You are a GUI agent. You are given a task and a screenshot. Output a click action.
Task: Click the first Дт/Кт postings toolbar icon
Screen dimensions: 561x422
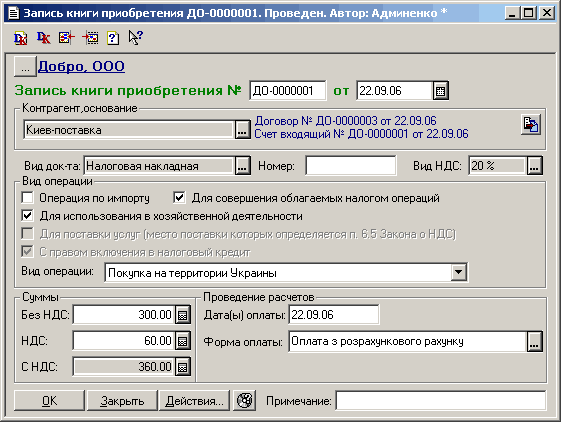(20, 38)
